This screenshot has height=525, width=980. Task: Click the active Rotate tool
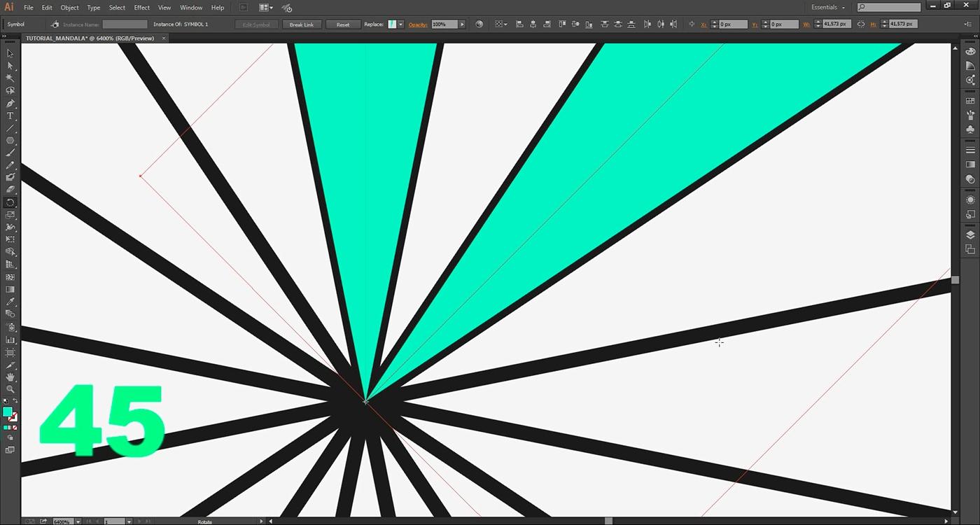click(10, 202)
